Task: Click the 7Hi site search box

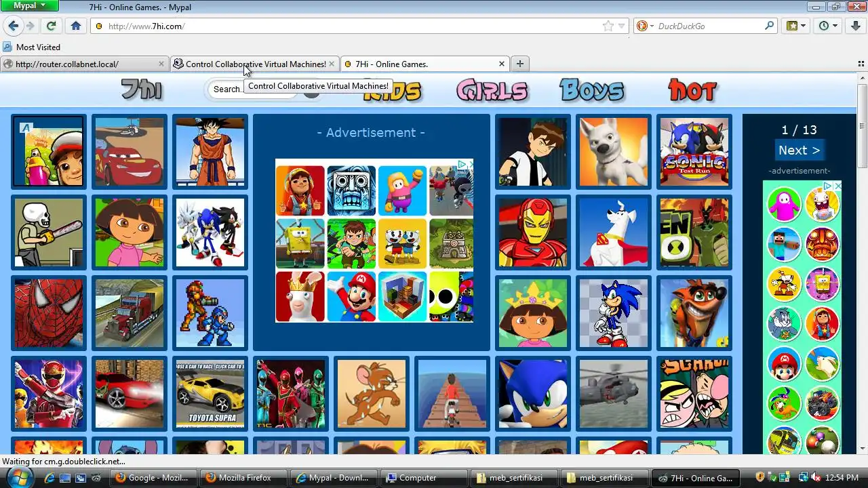Action: (x=252, y=89)
